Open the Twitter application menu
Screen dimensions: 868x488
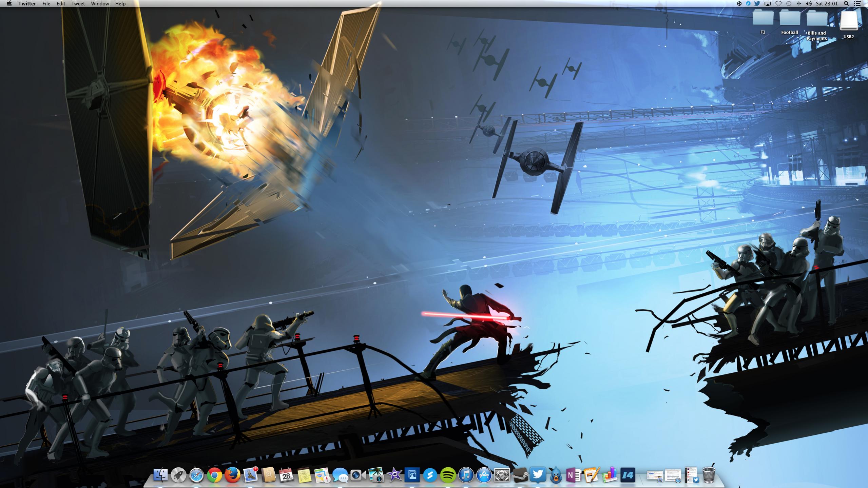[x=27, y=3]
